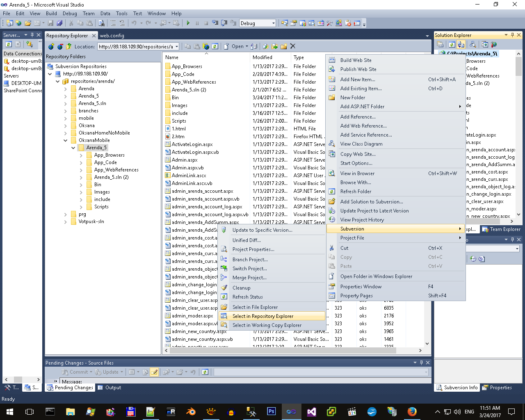
Task: Open the Tools menu
Action: point(122,14)
